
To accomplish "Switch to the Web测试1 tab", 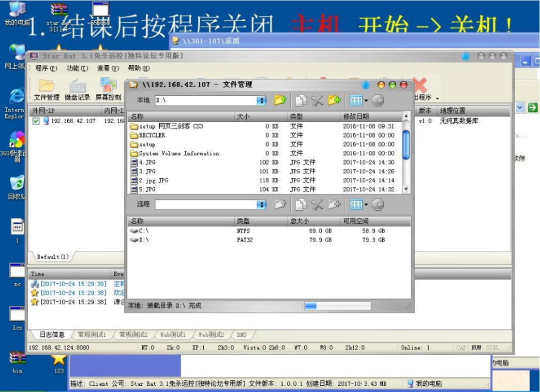I will point(173,334).
